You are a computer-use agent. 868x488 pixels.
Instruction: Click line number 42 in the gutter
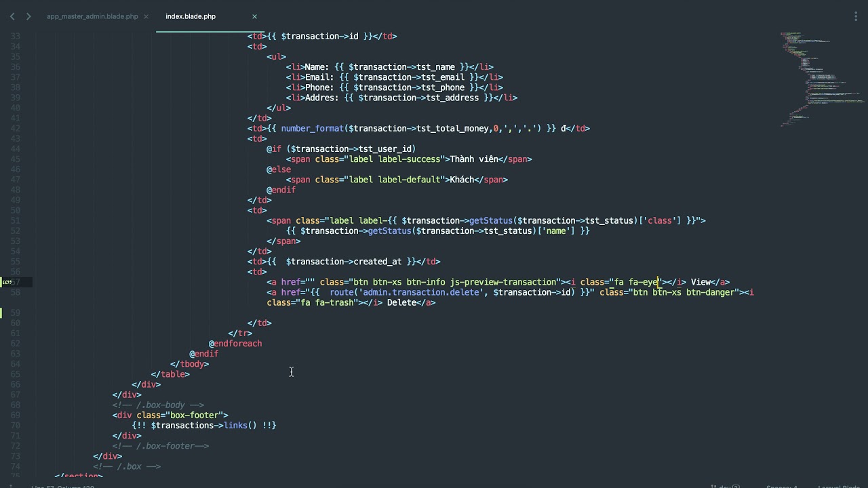[x=16, y=128]
